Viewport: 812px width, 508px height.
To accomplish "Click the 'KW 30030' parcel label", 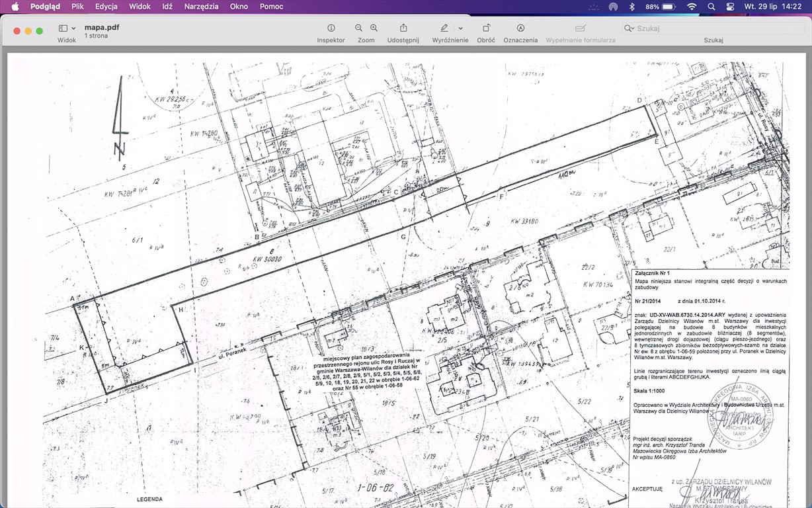I will pos(266,260).
